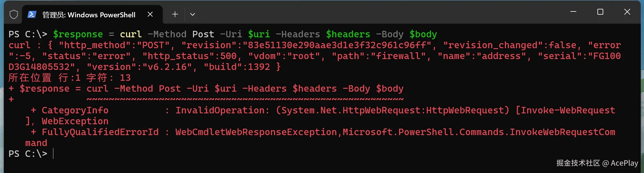This screenshot has width=644, height=173.
Task: Click the cursor at last PS C:\> prompt
Action: click(53, 154)
